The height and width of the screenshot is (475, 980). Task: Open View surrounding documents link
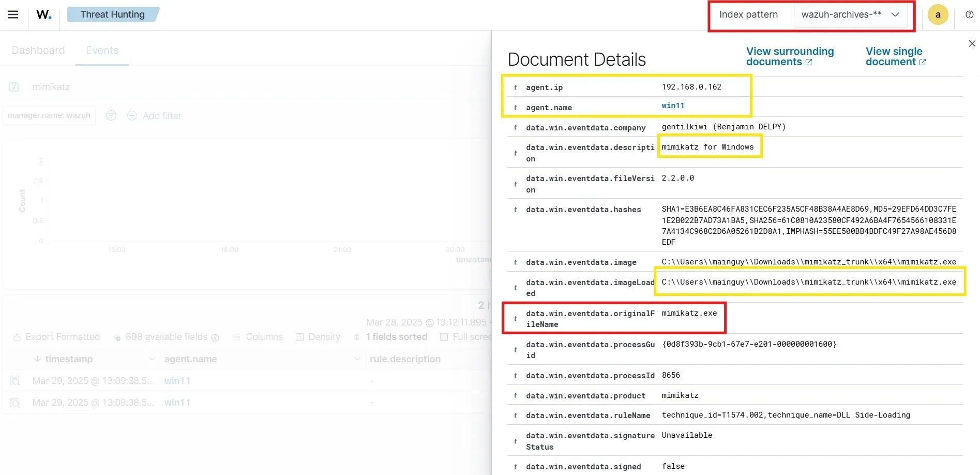(x=789, y=56)
